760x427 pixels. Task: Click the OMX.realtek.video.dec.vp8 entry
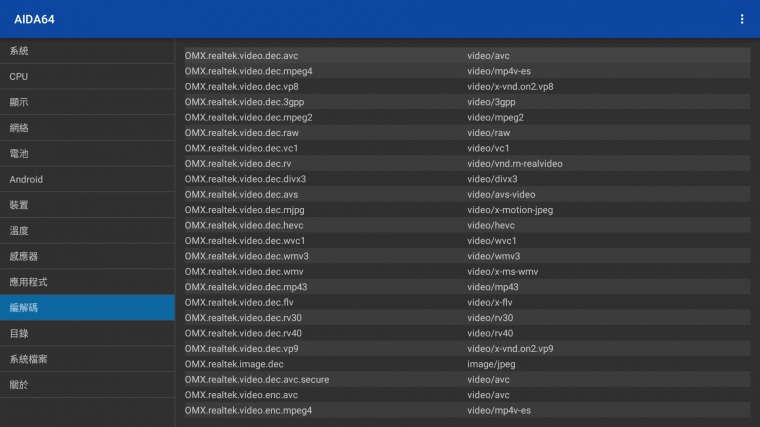[467, 87]
